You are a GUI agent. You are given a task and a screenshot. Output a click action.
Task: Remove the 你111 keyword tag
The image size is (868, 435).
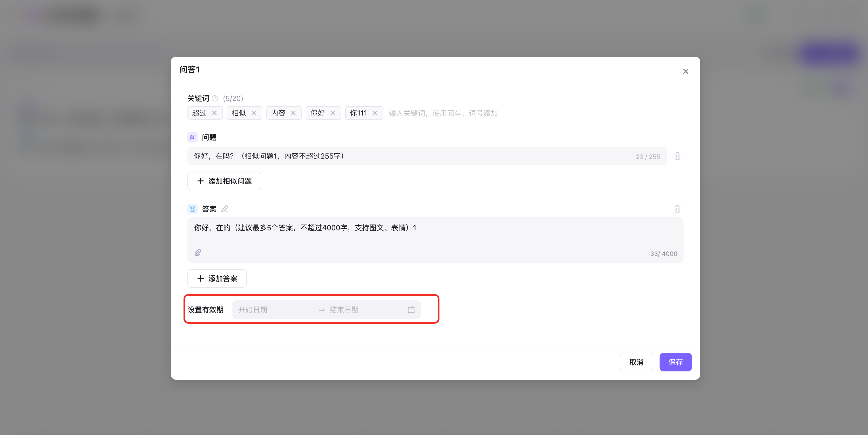coord(375,113)
